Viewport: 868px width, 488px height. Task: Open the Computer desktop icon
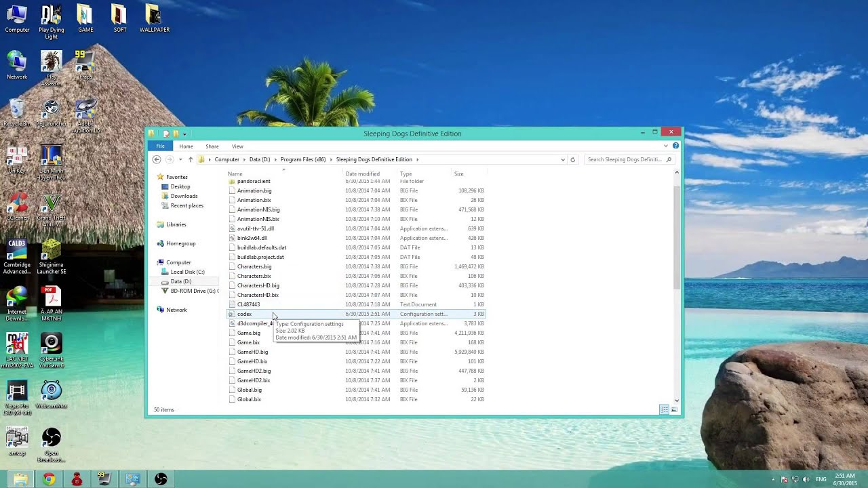[x=17, y=19]
